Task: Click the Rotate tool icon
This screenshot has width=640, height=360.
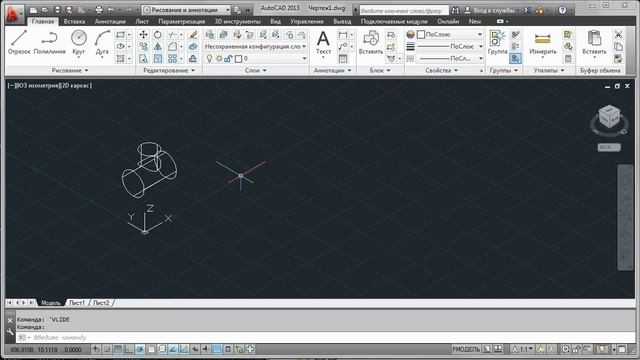Action: coord(158,35)
